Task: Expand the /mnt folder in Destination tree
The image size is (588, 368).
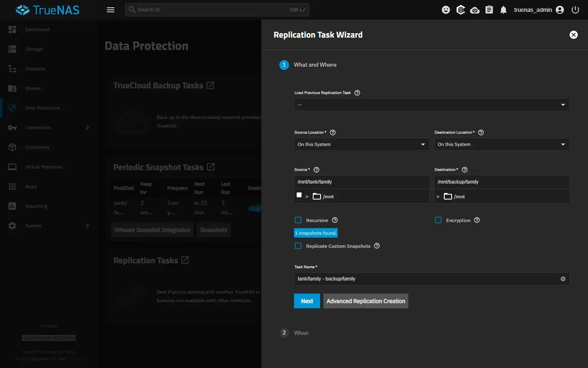Action: 438,197
